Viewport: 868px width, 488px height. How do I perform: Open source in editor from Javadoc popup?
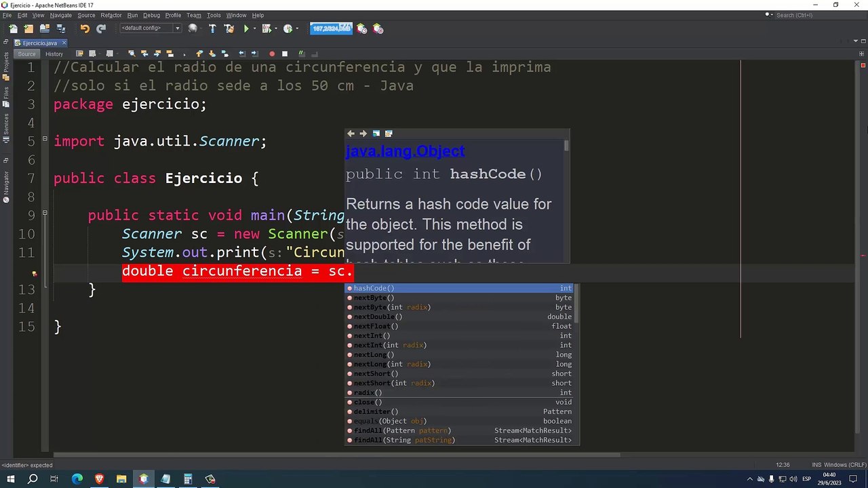(389, 134)
